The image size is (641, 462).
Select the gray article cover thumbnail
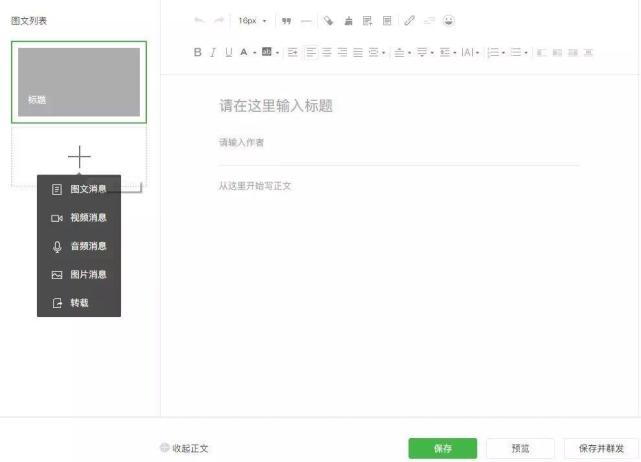click(x=79, y=81)
